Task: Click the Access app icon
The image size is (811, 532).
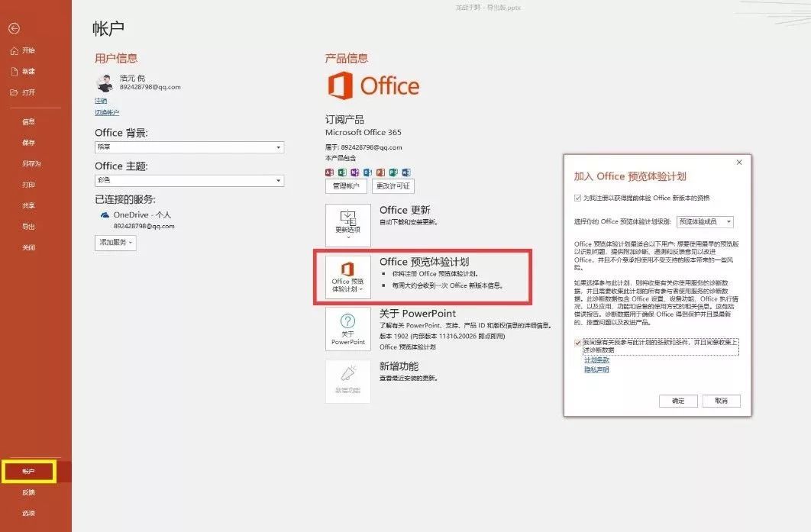Action: click(x=329, y=172)
